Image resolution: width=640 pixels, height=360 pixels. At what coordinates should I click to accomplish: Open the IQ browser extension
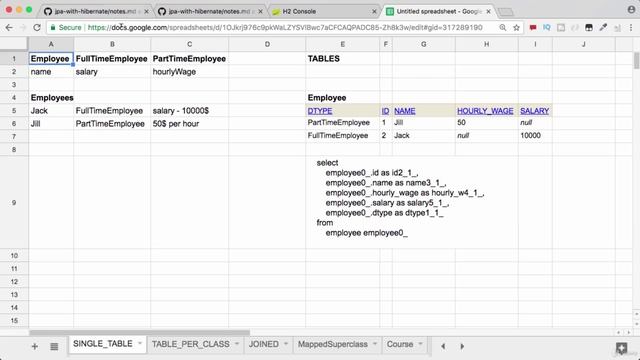point(547,27)
